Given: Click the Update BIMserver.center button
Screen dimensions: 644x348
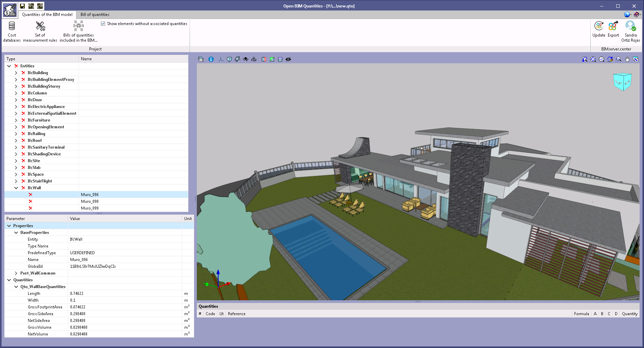Looking at the screenshot, I should 599,29.
